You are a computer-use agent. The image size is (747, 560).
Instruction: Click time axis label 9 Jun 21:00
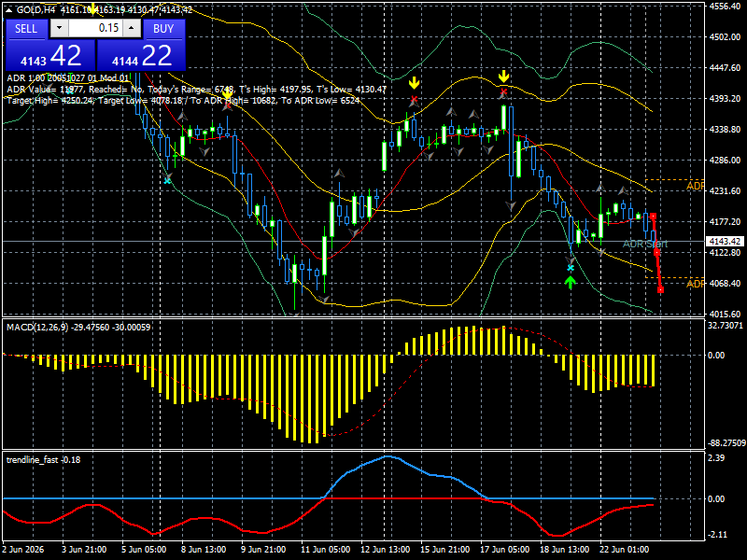point(263,550)
